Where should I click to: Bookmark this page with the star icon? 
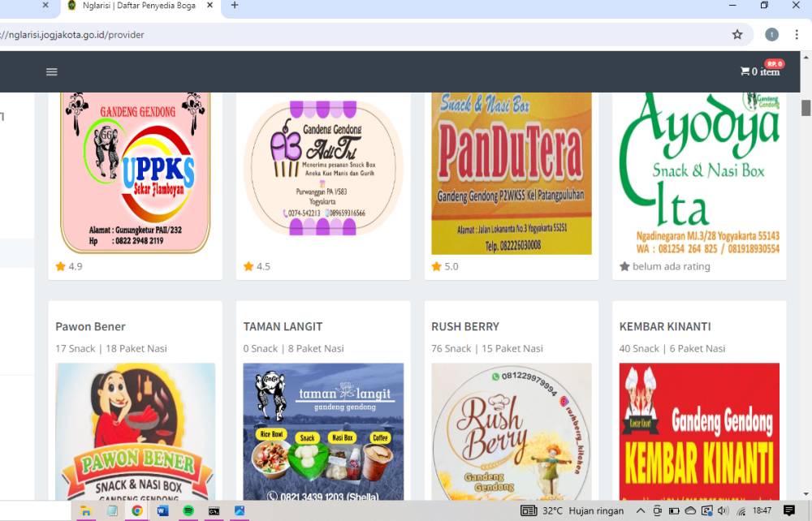click(737, 35)
